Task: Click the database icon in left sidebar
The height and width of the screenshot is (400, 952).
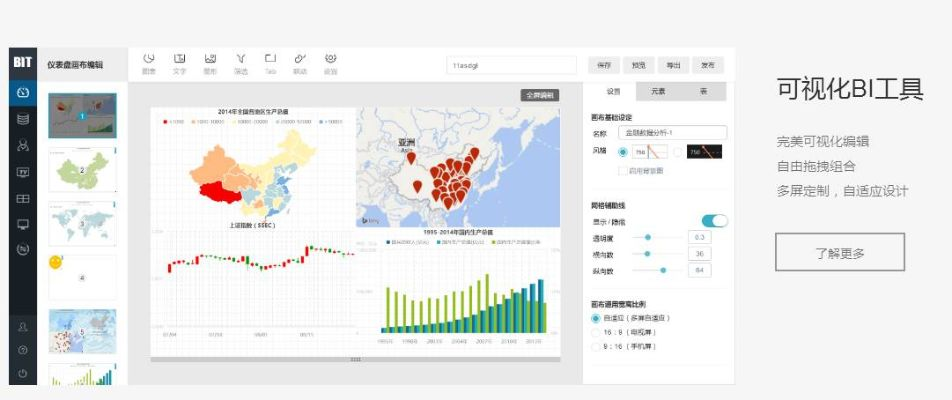Action: pos(23,119)
